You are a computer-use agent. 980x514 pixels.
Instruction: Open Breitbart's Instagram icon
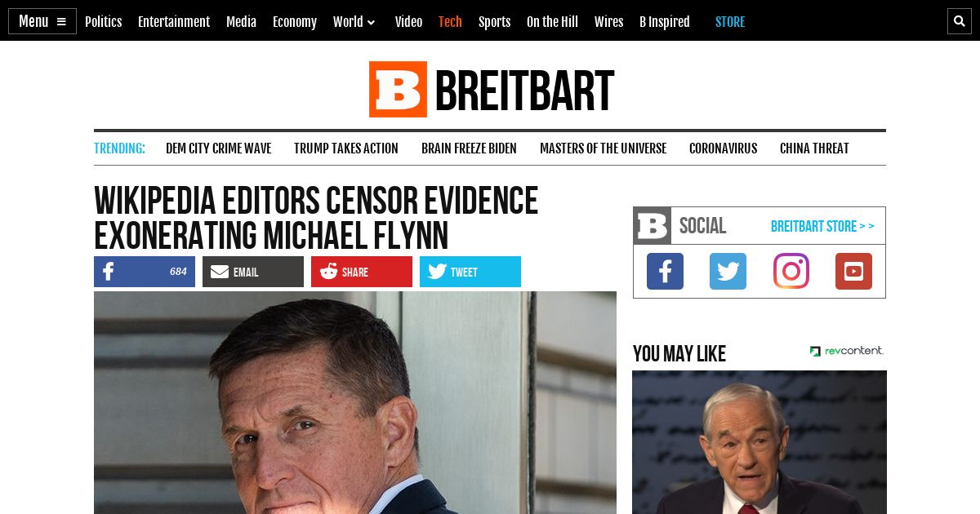click(x=791, y=271)
